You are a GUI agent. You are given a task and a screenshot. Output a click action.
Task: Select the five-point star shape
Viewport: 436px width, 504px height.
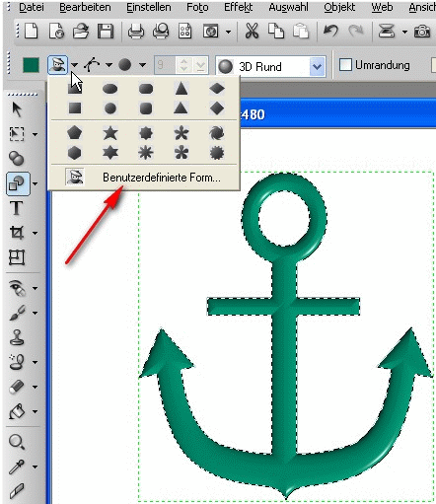click(x=110, y=133)
